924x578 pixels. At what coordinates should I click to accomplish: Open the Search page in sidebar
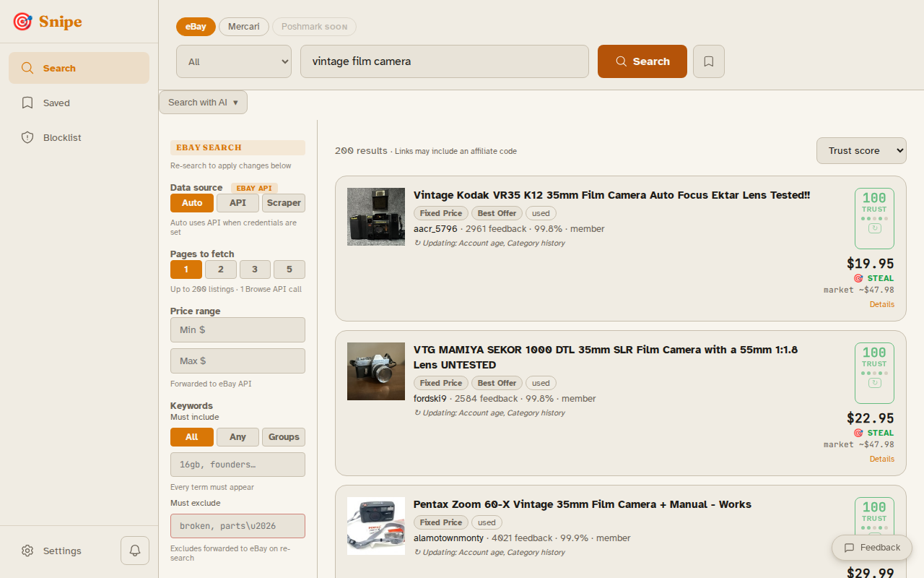pos(79,68)
